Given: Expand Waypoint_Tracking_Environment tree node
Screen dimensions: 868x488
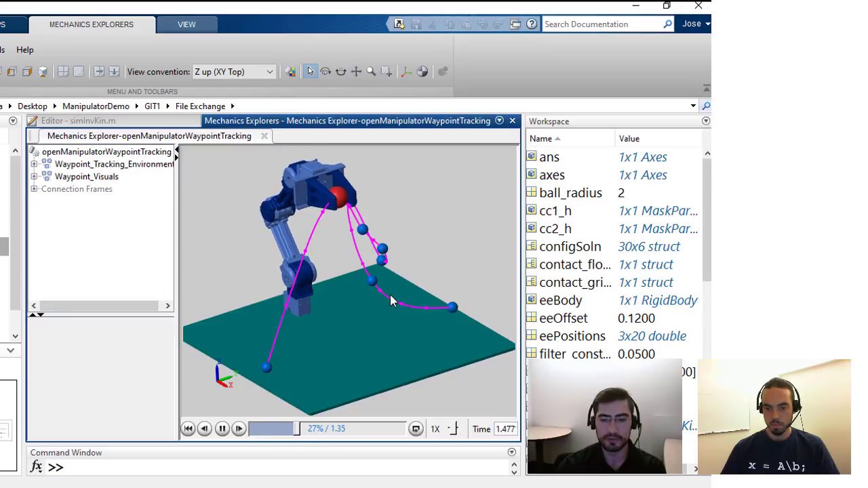Looking at the screenshot, I should (34, 164).
